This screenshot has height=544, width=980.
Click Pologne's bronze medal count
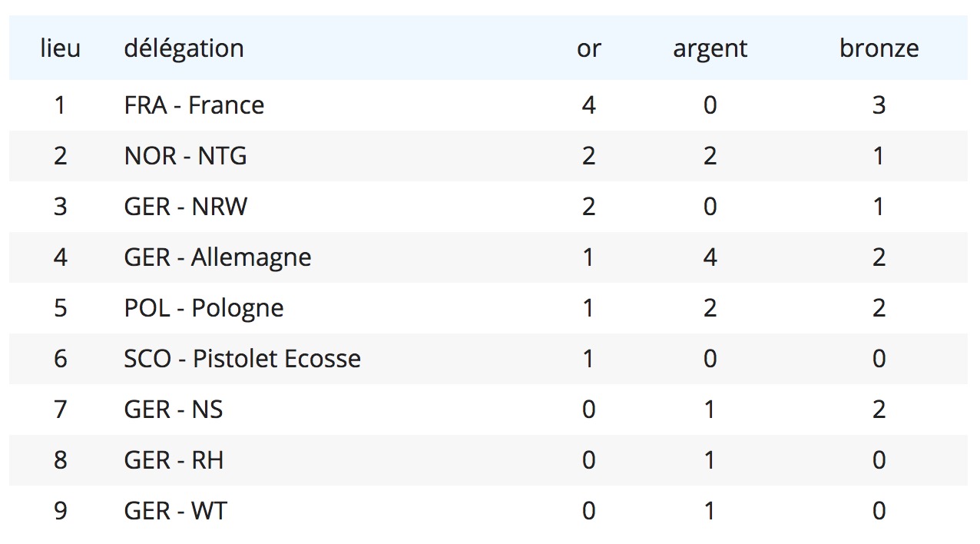879,308
